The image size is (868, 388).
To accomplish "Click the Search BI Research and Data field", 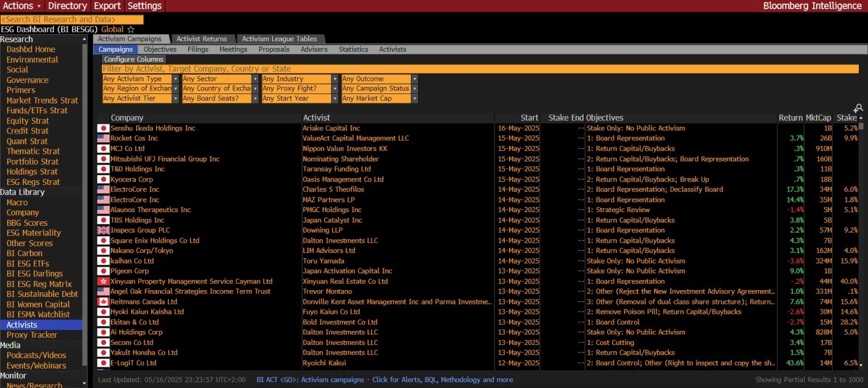I will tap(72, 20).
